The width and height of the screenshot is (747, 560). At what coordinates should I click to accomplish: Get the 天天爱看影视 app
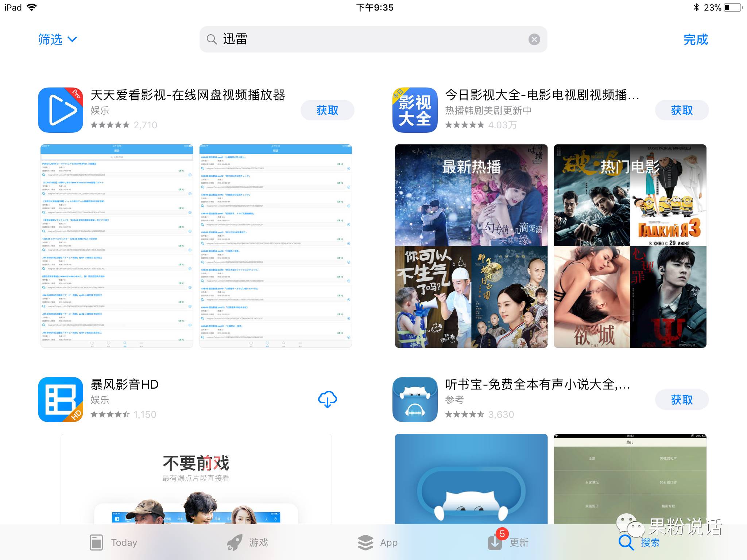click(x=327, y=110)
